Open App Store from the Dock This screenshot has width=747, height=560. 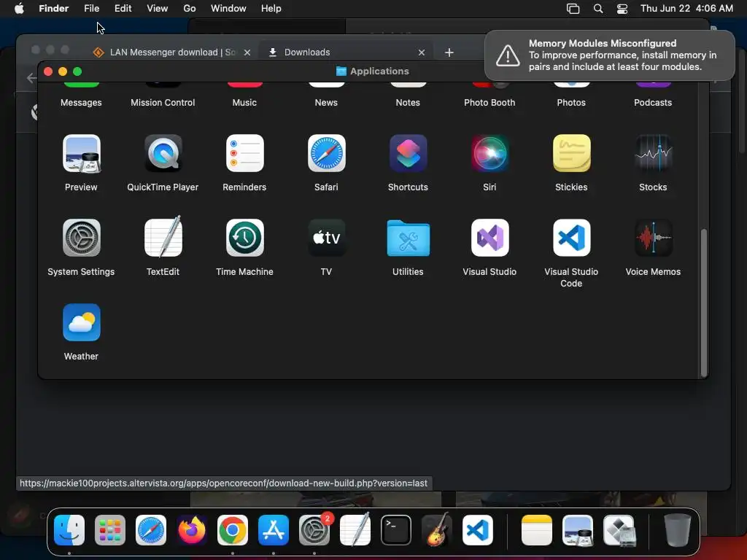click(274, 530)
